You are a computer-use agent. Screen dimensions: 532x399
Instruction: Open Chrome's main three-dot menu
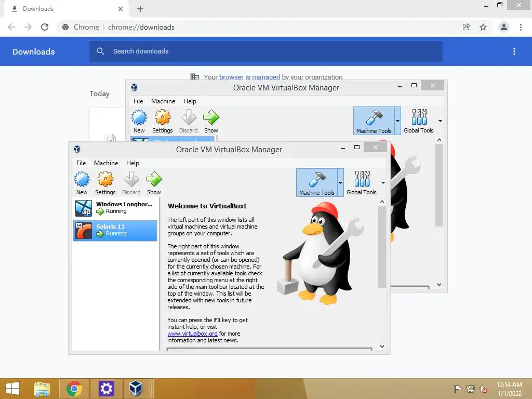click(521, 27)
